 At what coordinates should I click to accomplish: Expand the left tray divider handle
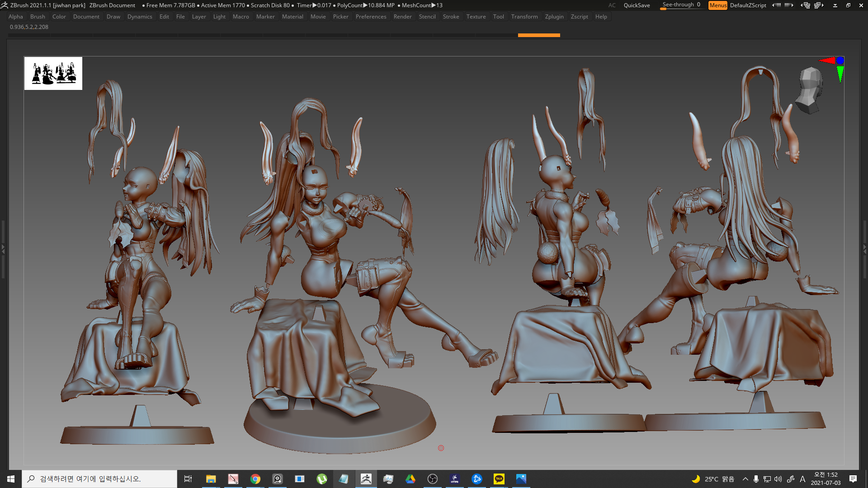pyautogui.click(x=3, y=249)
